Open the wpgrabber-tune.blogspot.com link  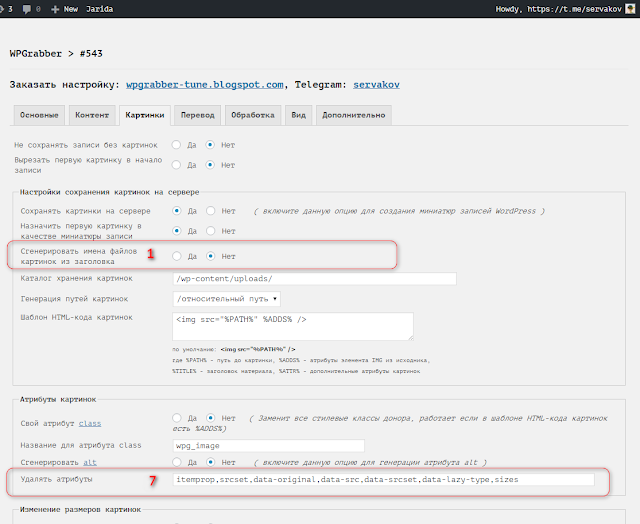[x=204, y=85]
